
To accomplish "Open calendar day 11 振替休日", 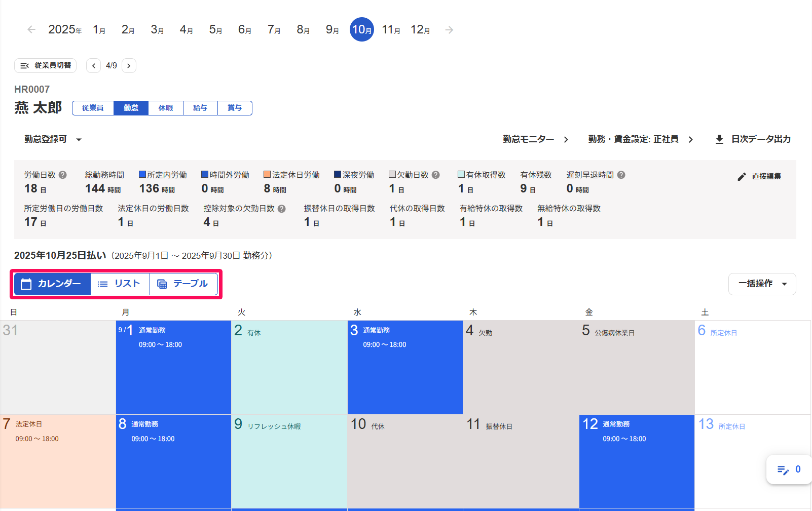I will pyautogui.click(x=521, y=461).
